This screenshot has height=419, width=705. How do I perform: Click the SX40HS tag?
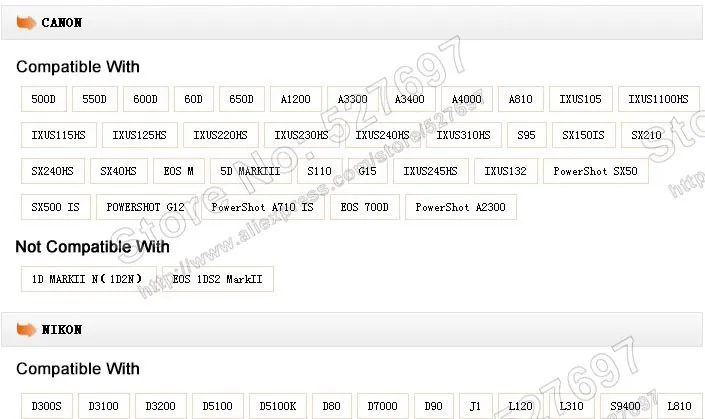119,171
